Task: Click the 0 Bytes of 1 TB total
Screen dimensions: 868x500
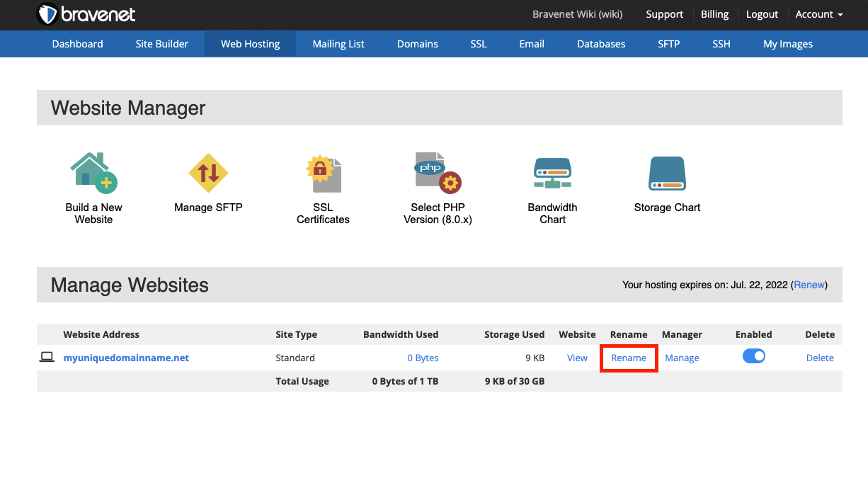Action: [405, 381]
